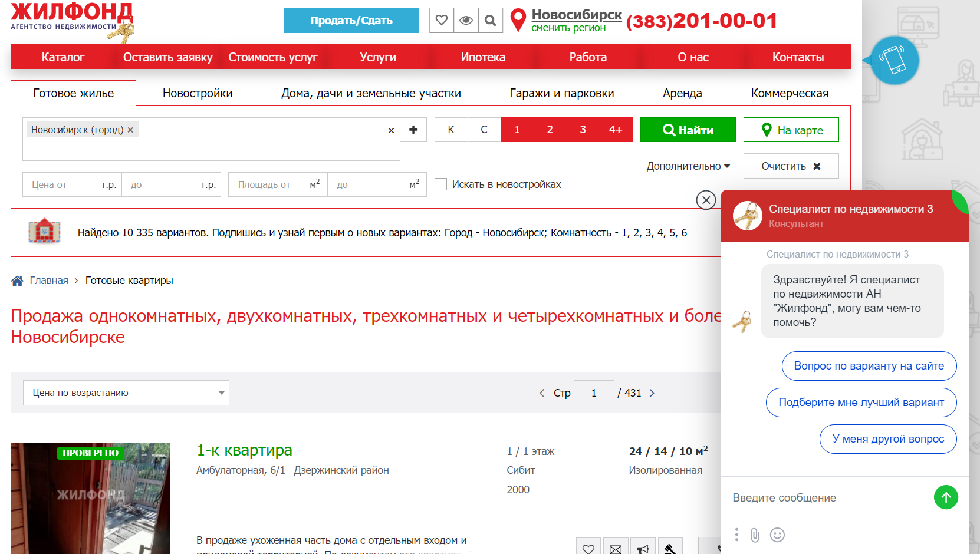The height and width of the screenshot is (554, 980).
Task: Email the listing via envelope icon
Action: [x=616, y=548]
